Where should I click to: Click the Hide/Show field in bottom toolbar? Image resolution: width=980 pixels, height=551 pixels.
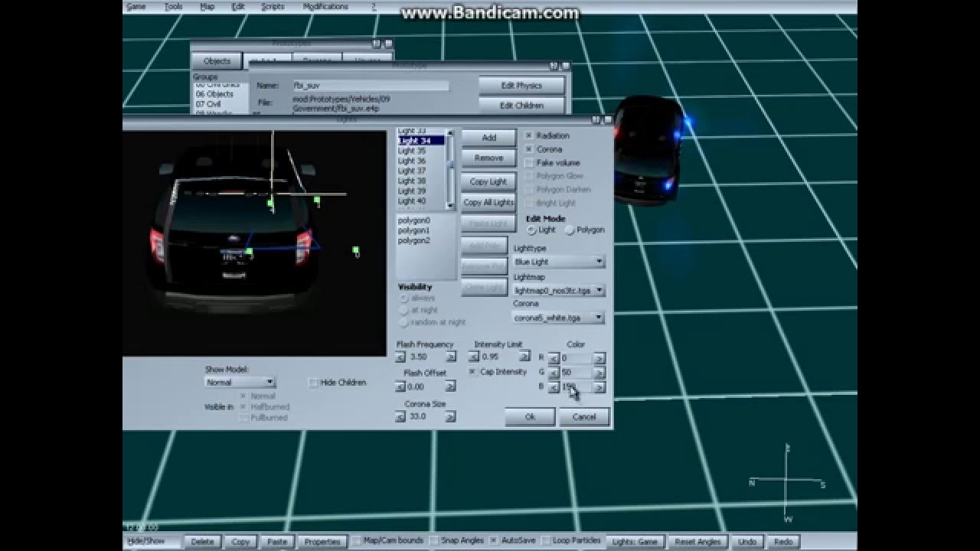(152, 541)
